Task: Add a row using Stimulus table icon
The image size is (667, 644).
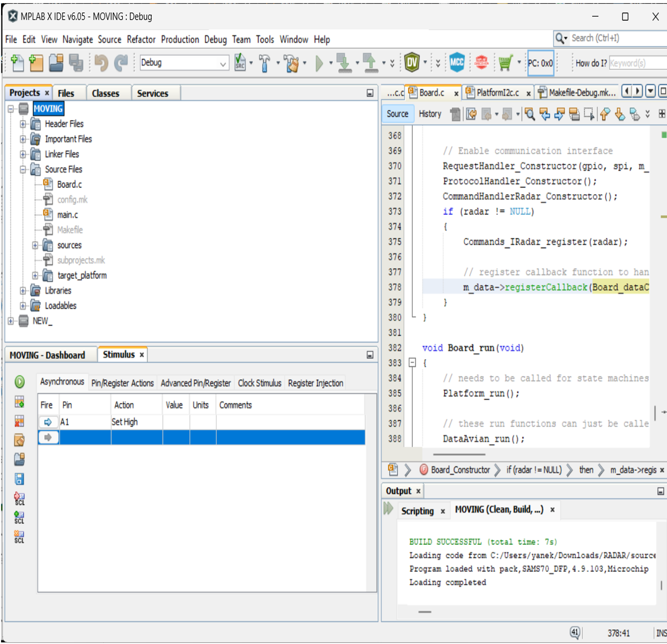Action: (x=20, y=402)
